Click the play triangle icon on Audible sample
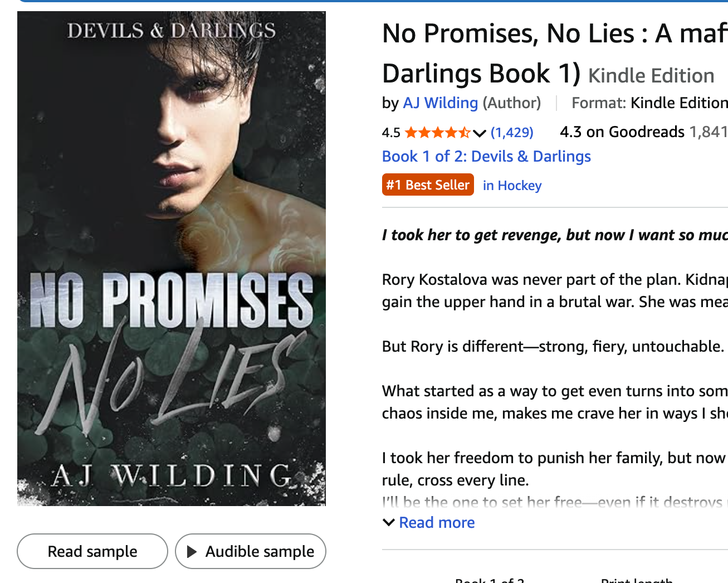The height and width of the screenshot is (583, 728). 192,552
